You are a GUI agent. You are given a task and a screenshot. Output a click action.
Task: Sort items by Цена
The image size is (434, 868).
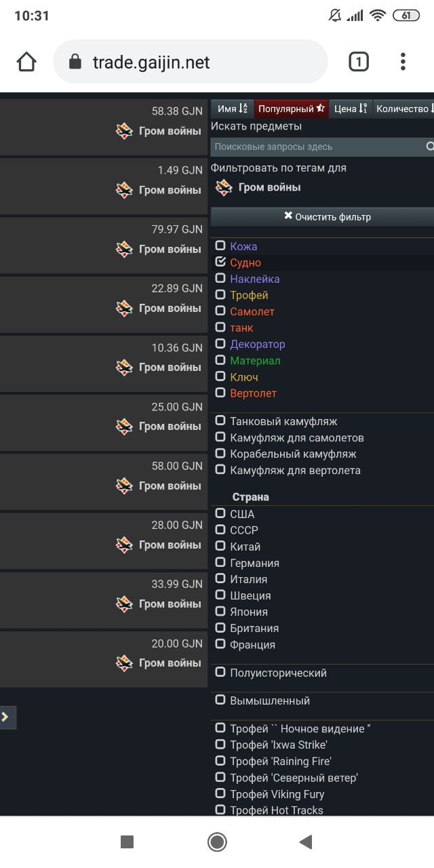pos(350,108)
